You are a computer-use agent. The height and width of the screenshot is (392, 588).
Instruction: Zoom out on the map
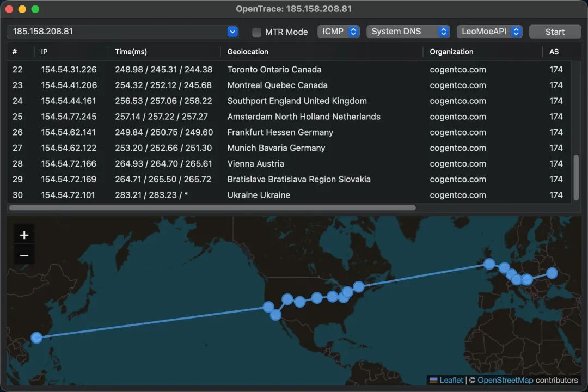24,255
